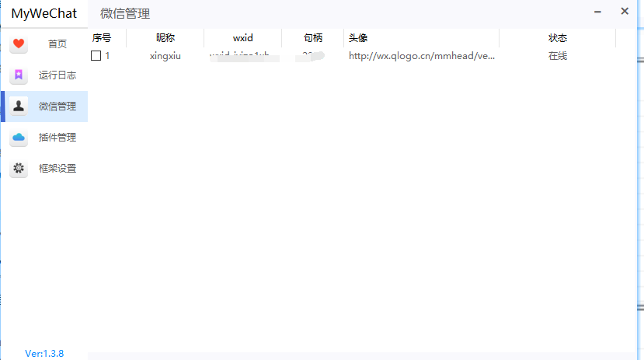Viewport: 644px width, 360px height.
Task: Click the person silhouette icon
Action: 19,106
